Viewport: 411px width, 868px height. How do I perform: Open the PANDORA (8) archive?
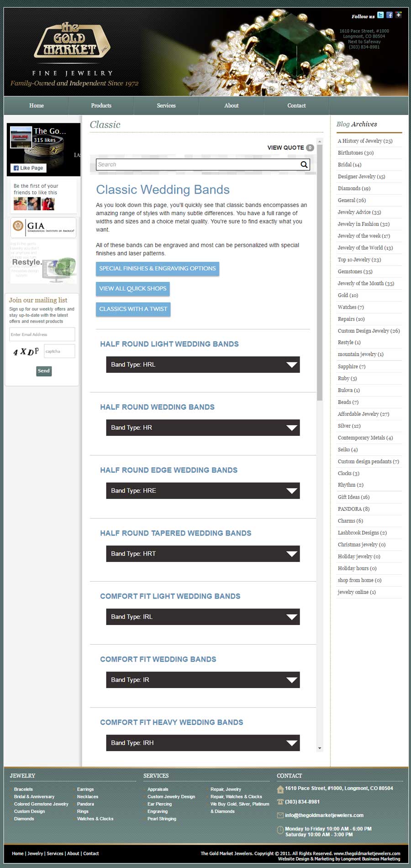click(353, 509)
